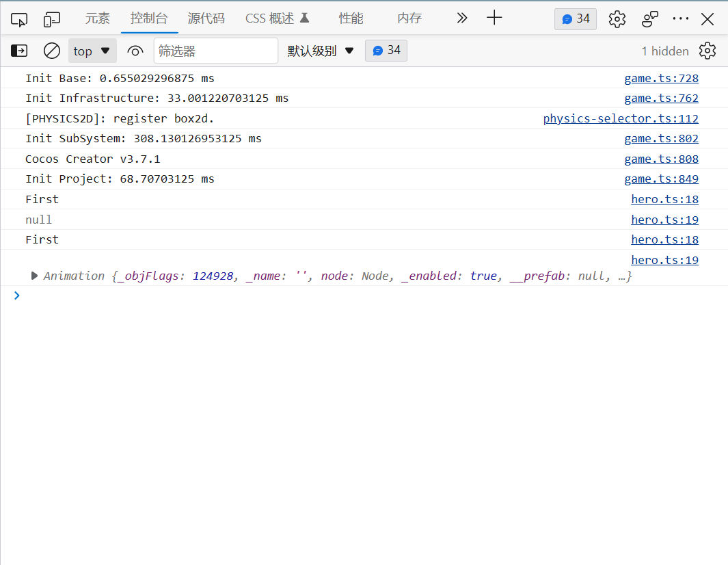Open source link game.ts:849
The image size is (728, 565).
(x=661, y=179)
